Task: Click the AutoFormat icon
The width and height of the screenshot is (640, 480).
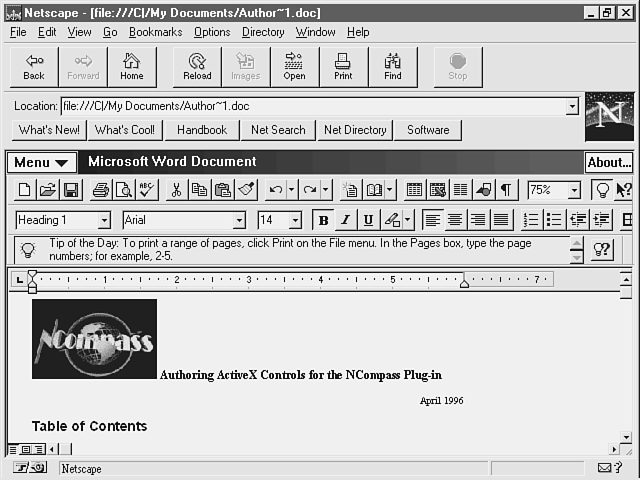Action: [x=351, y=190]
